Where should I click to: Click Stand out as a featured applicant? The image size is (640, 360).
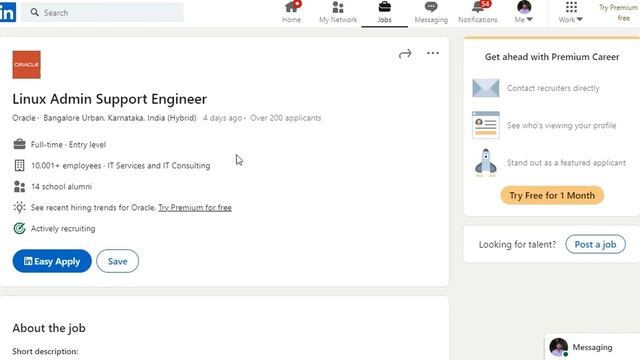pyautogui.click(x=566, y=162)
